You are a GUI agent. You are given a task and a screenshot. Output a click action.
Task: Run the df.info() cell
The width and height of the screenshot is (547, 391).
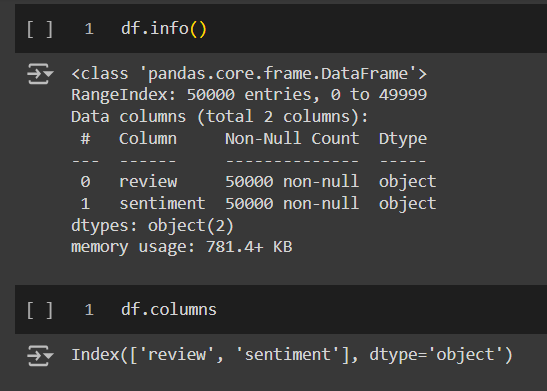point(40,29)
